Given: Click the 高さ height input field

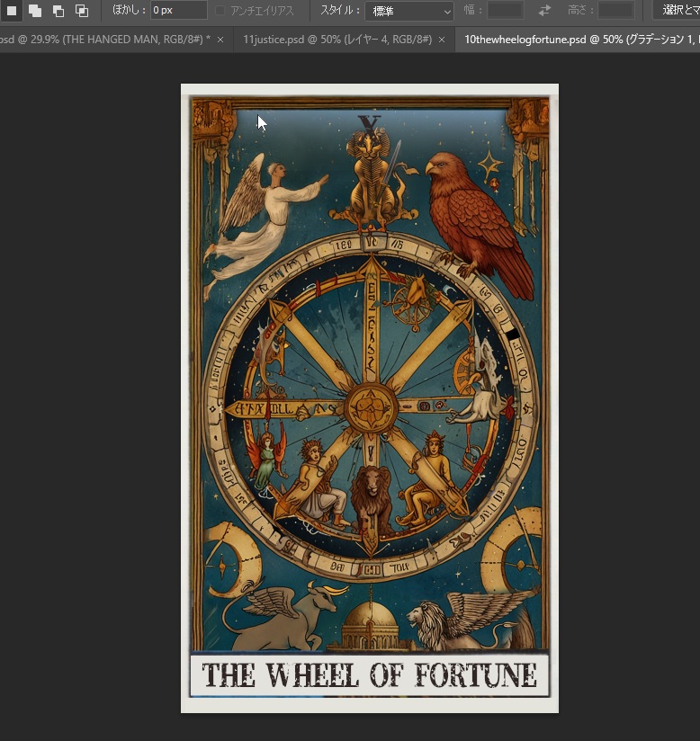Looking at the screenshot, I should point(616,11).
